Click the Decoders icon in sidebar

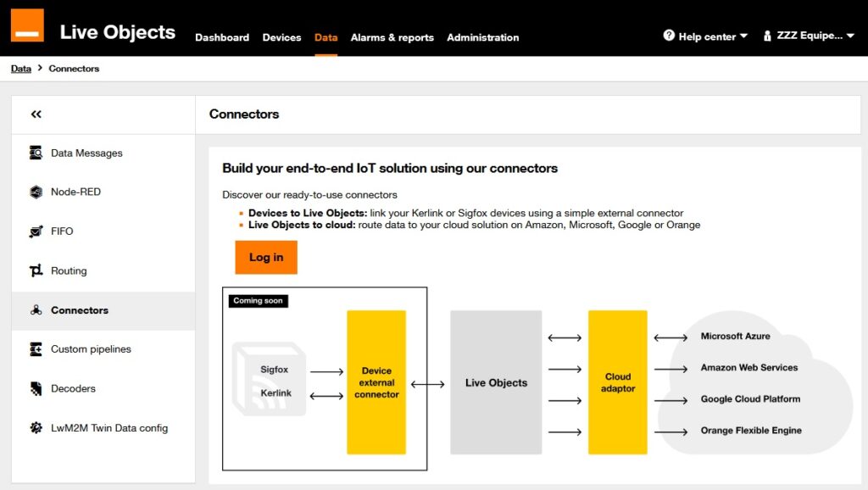tap(36, 388)
